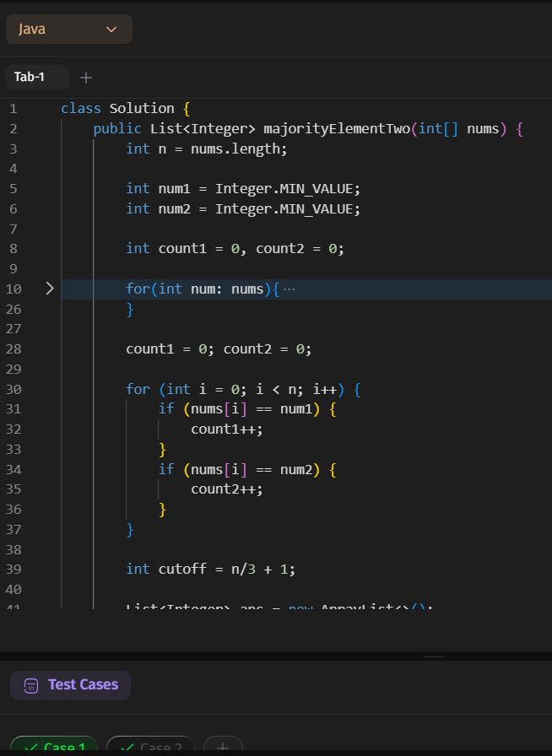Open the Test Cases panel button
Screen dimensions: 552x756
(x=70, y=685)
